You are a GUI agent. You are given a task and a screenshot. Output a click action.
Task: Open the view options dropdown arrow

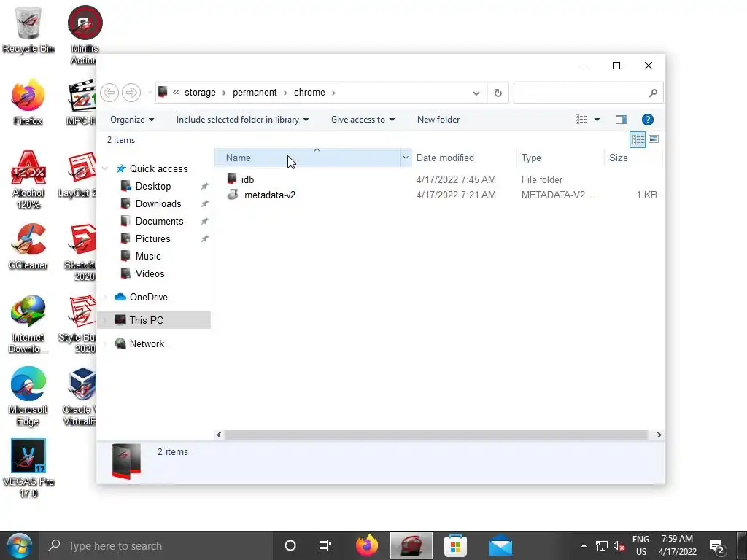(x=597, y=120)
